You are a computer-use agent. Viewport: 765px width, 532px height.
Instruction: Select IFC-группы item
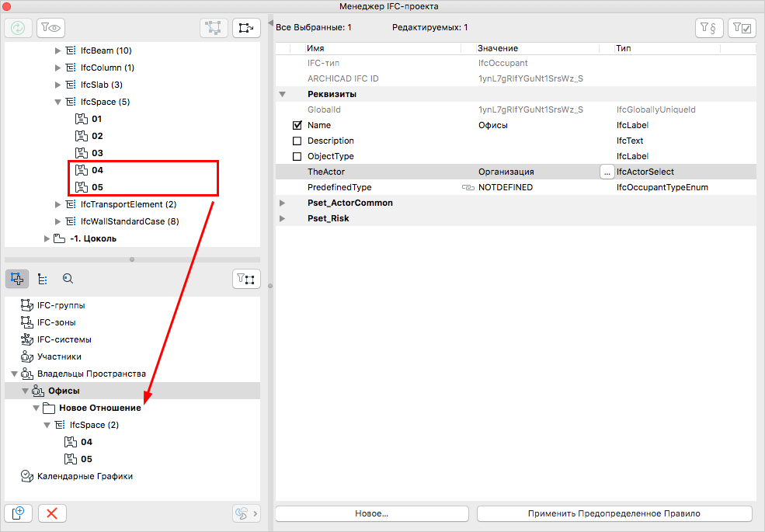61,305
